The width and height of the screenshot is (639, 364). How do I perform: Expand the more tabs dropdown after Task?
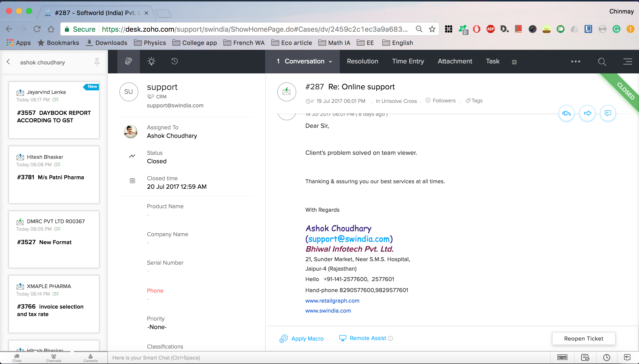coord(514,62)
